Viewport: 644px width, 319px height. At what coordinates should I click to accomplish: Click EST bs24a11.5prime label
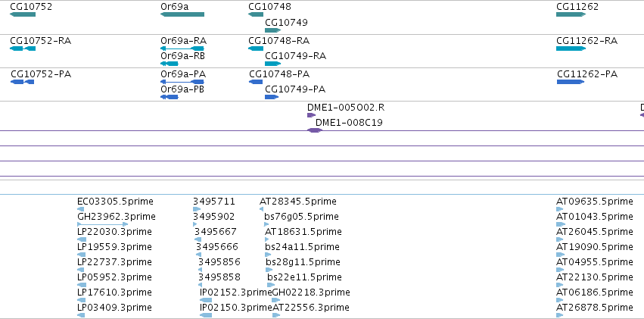tap(302, 247)
